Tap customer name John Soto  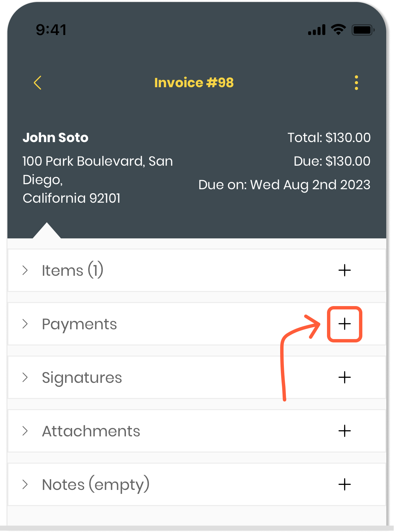tap(56, 138)
